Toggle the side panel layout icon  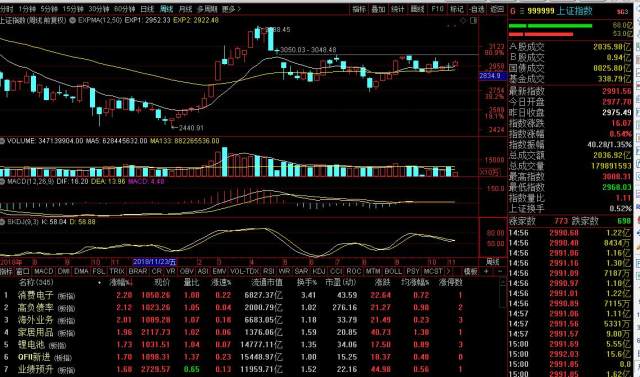pyautogui.click(x=473, y=20)
